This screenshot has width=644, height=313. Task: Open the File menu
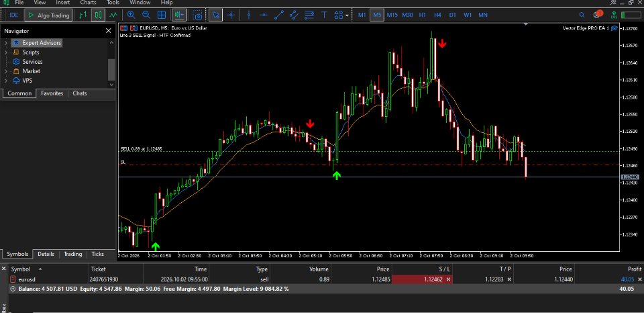[x=19, y=3]
